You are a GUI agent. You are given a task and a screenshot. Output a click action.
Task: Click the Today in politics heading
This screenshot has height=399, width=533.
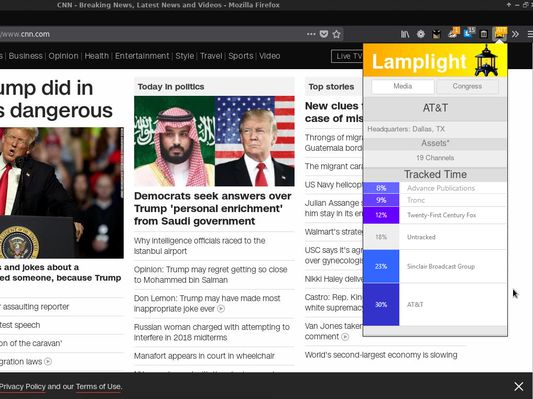coord(171,87)
